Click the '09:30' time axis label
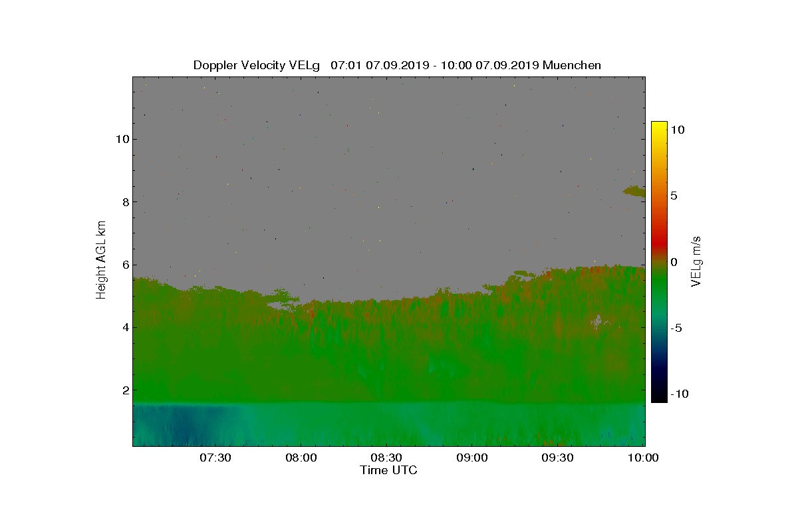Viewport: 798px width, 532px height. 559,458
